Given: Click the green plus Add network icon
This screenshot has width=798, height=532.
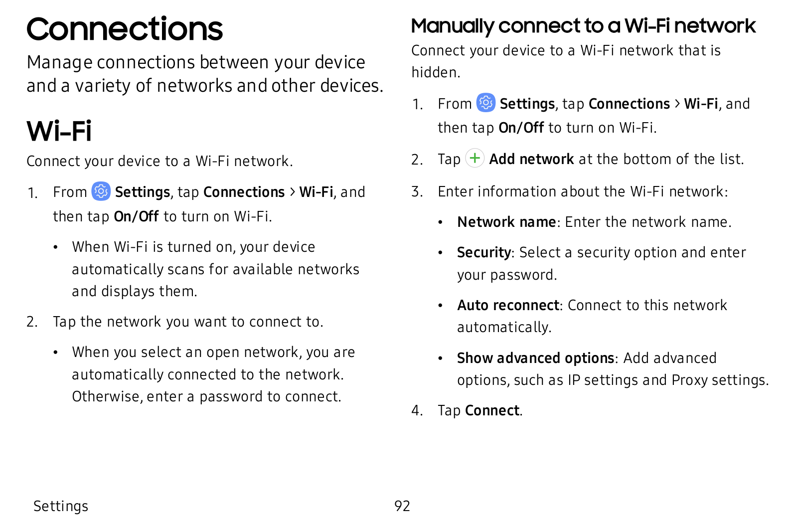Looking at the screenshot, I should 475,158.
